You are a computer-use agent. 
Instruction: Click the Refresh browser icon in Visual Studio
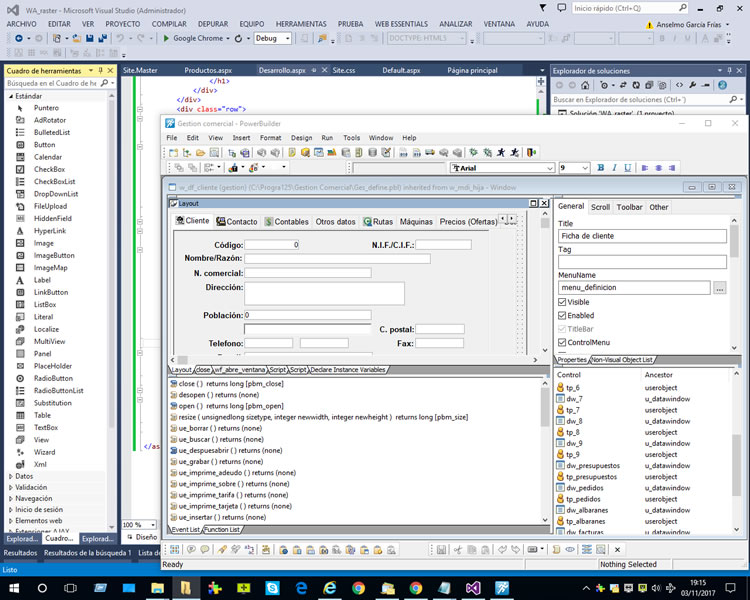coord(238,38)
